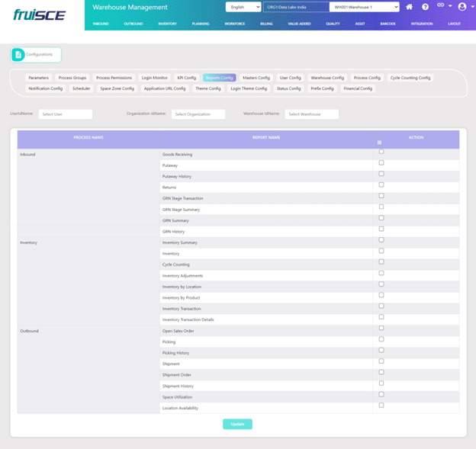Enable the Cycle Counting report checkbox

click(x=381, y=262)
